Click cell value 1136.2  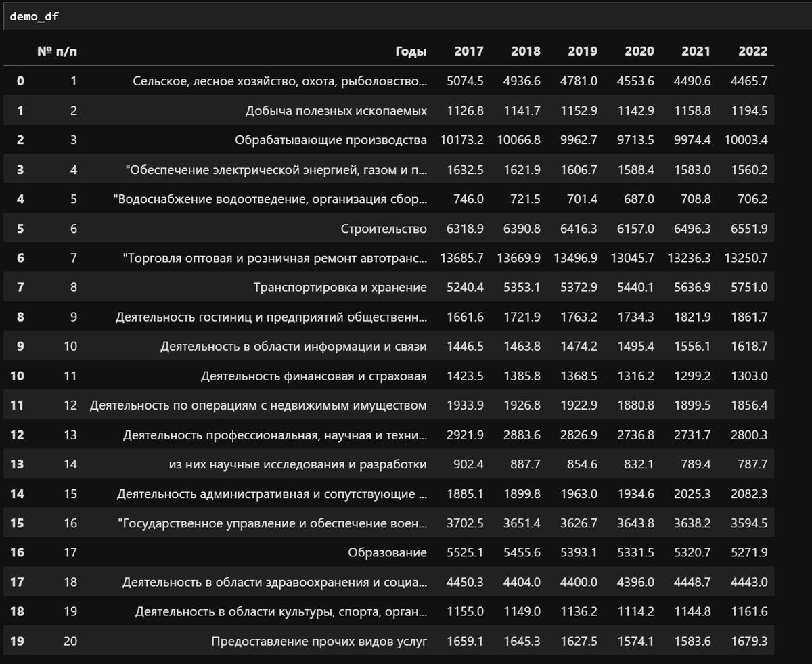click(579, 612)
